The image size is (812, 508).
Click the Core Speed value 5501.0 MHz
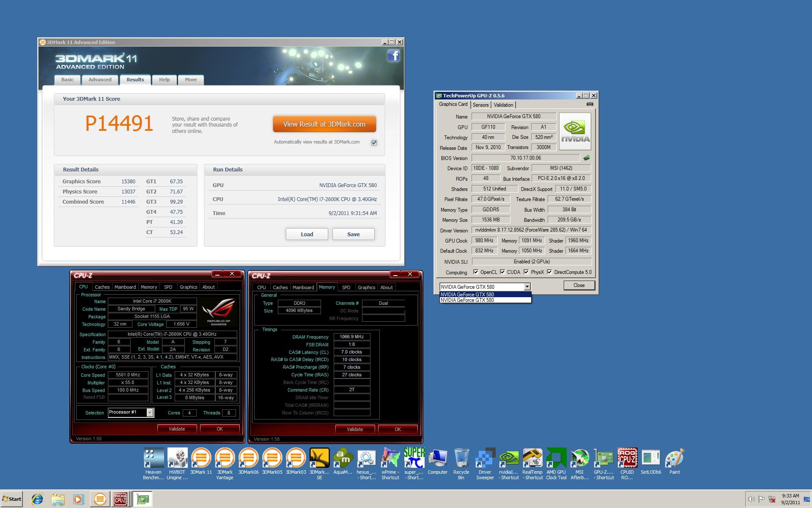coord(128,375)
